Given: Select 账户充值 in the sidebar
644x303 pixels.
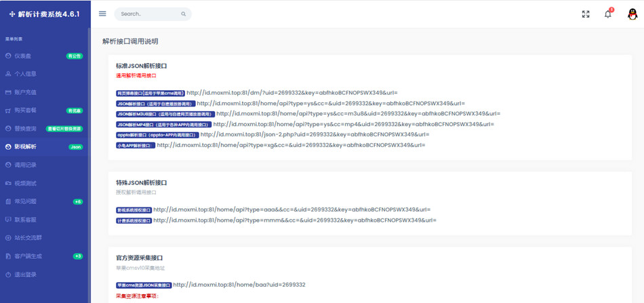Looking at the screenshot, I should tap(25, 92).
